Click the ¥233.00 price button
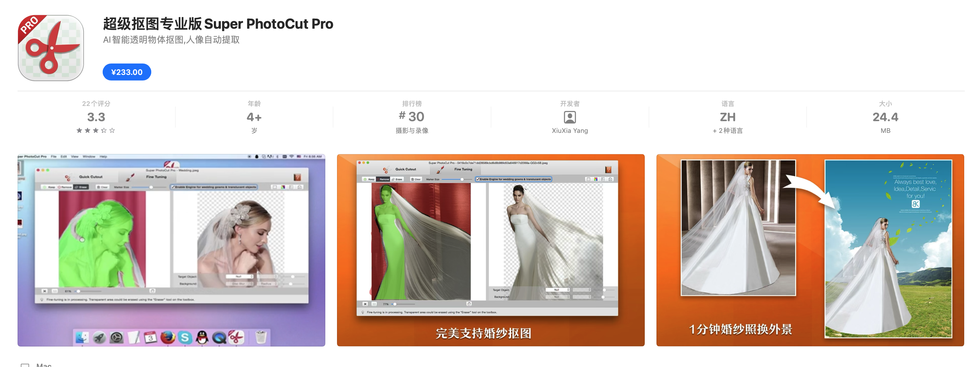Viewport: 980px width, 367px height. (x=127, y=72)
